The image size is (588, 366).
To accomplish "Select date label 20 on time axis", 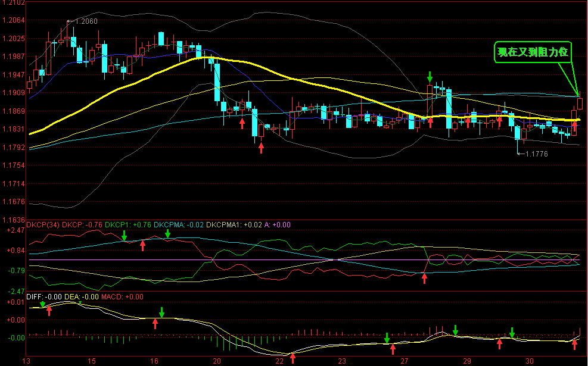I will [x=217, y=361].
